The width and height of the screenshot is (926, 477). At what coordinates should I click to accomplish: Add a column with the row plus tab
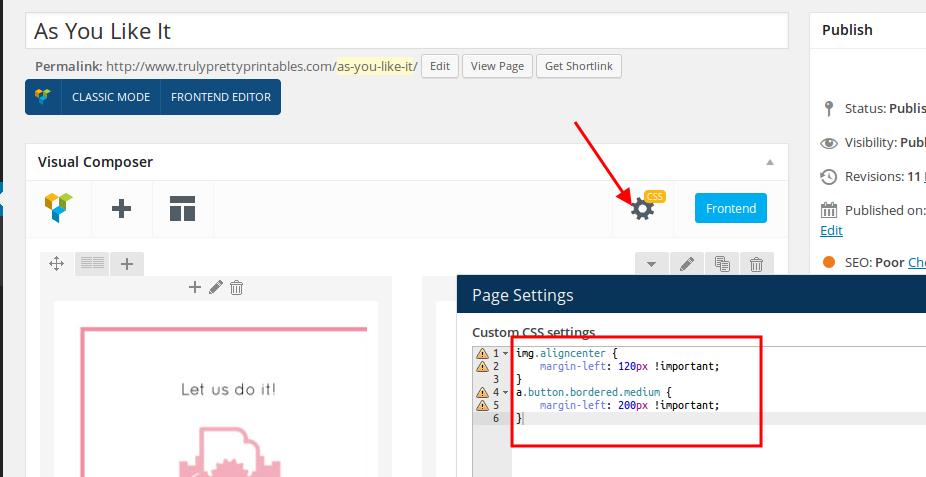click(x=127, y=264)
